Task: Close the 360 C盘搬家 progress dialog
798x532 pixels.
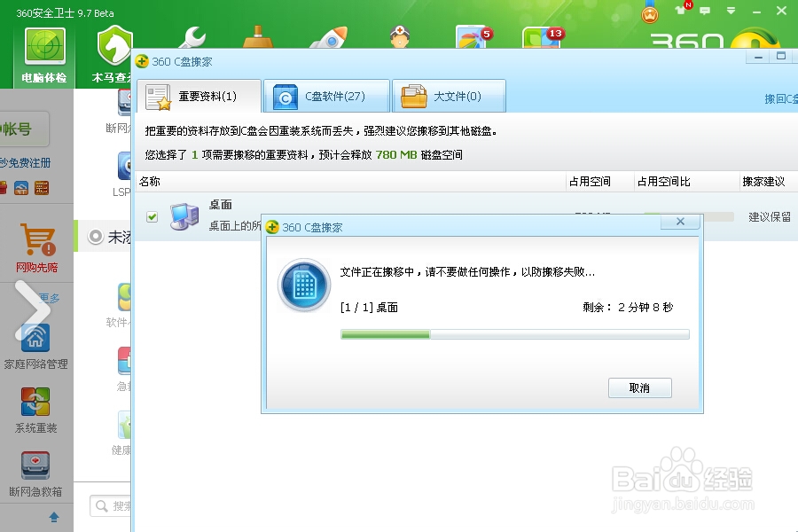Action: click(x=680, y=222)
